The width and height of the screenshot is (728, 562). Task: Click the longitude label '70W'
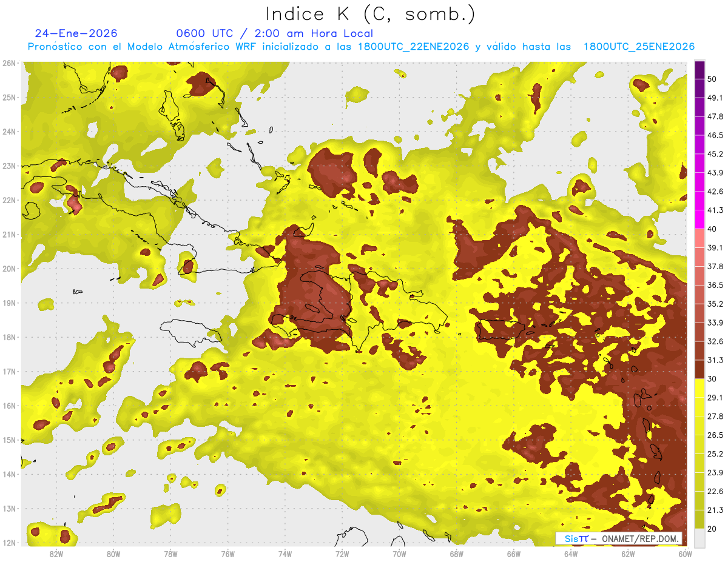pyautogui.click(x=399, y=554)
